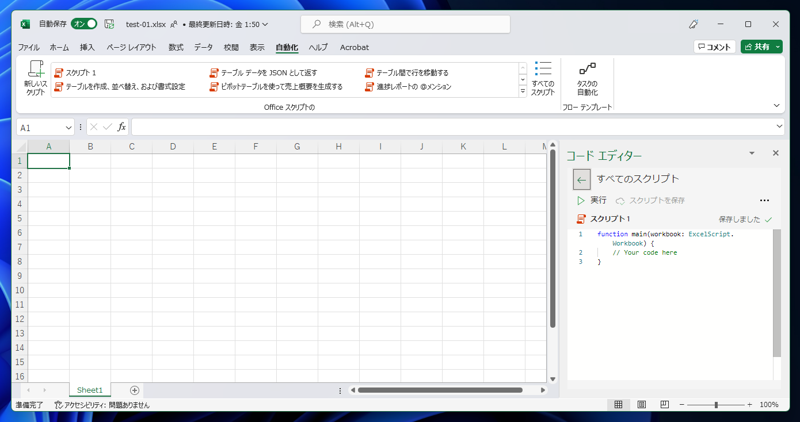Switch to Page Layout view icon
800x422 pixels.
click(x=641, y=405)
